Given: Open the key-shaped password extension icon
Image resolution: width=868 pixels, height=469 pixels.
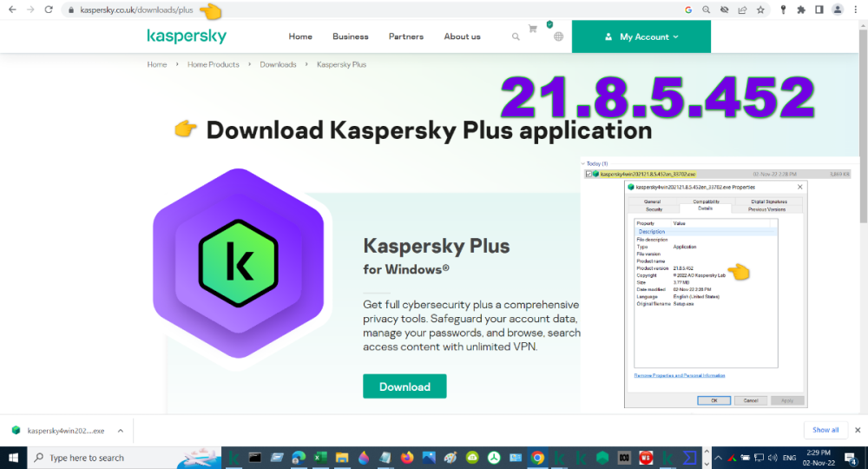Looking at the screenshot, I should point(783,10).
